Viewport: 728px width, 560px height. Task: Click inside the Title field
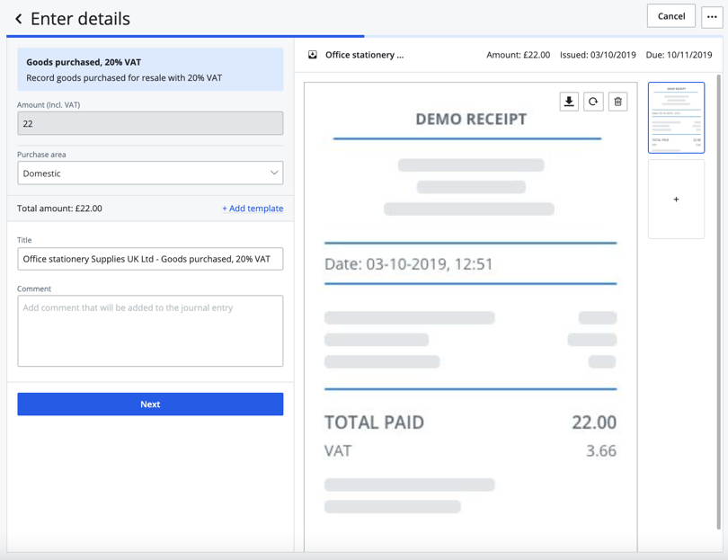pyautogui.click(x=149, y=258)
